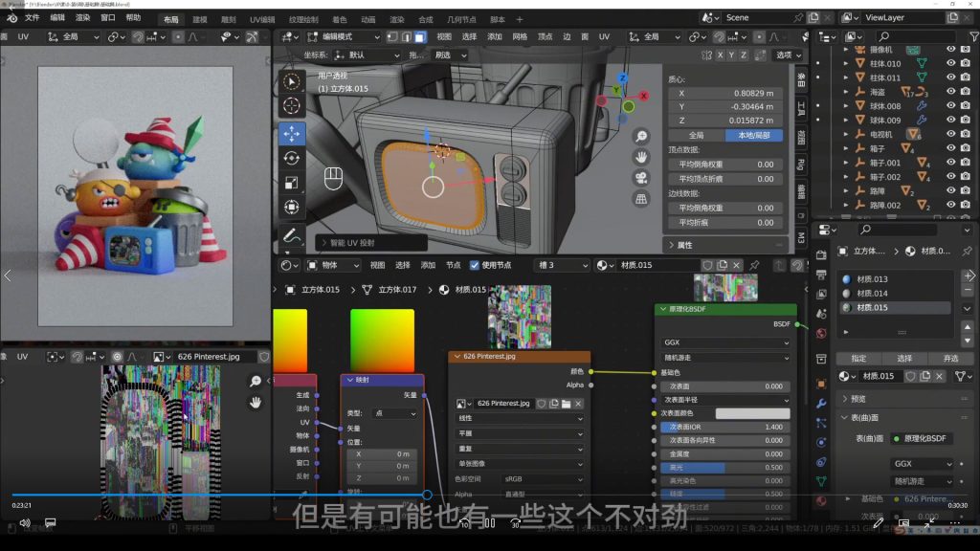The image size is (980, 551).
Task: Select the Annotate pencil tool
Action: coord(291,234)
